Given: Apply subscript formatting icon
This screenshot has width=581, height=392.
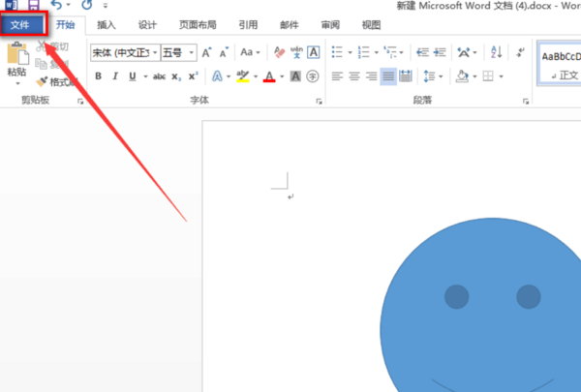Looking at the screenshot, I should (176, 76).
